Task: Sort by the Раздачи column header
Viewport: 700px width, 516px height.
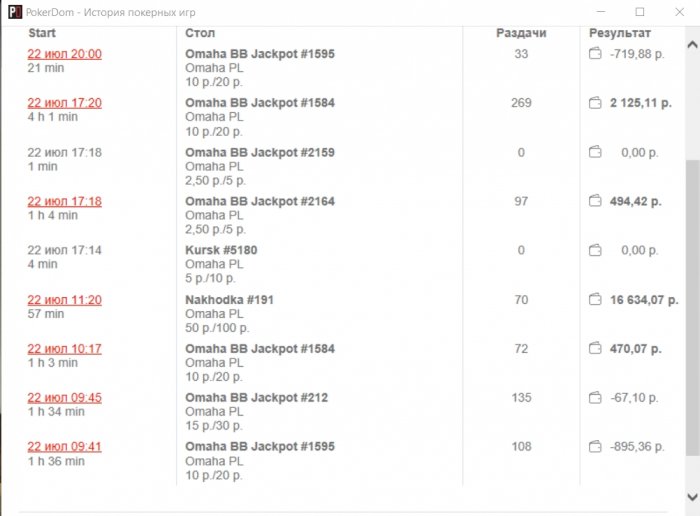Action: click(x=521, y=33)
